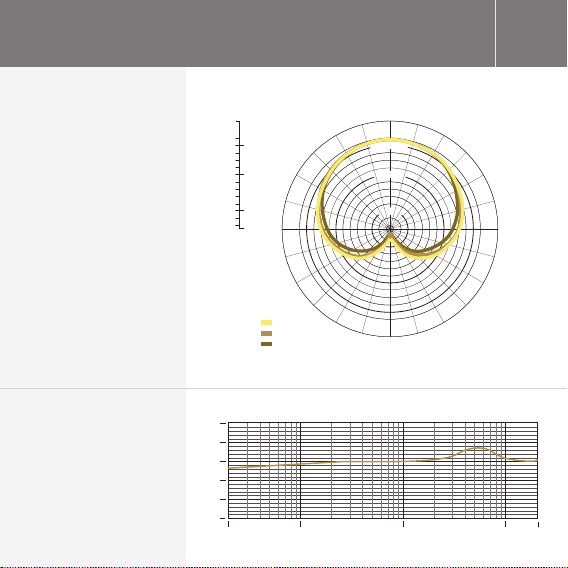Click the tan middle legend swatch

point(266,333)
